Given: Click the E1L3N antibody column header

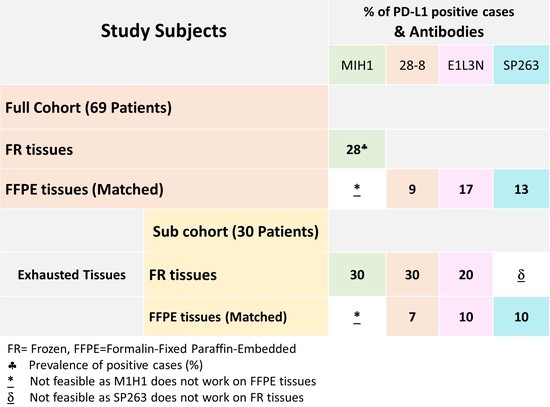Looking at the screenshot, I should [465, 65].
